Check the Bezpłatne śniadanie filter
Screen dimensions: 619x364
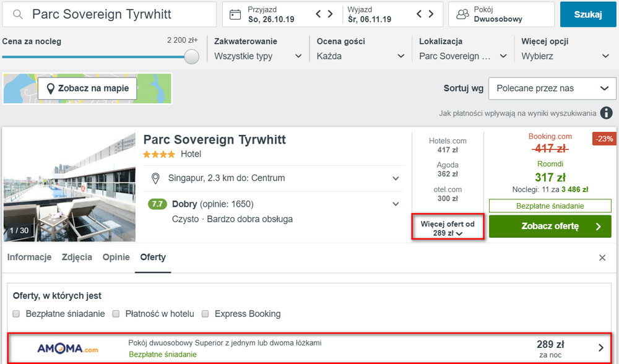pos(16,314)
